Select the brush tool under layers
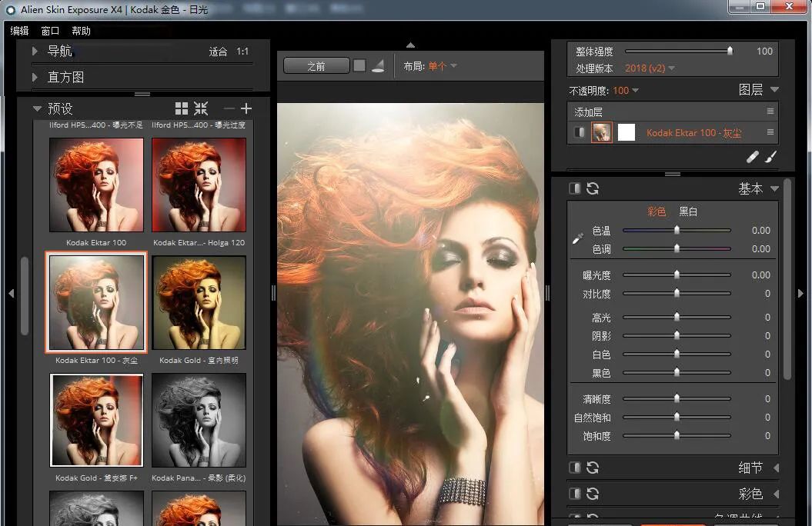This screenshot has height=526, width=812. click(x=770, y=156)
